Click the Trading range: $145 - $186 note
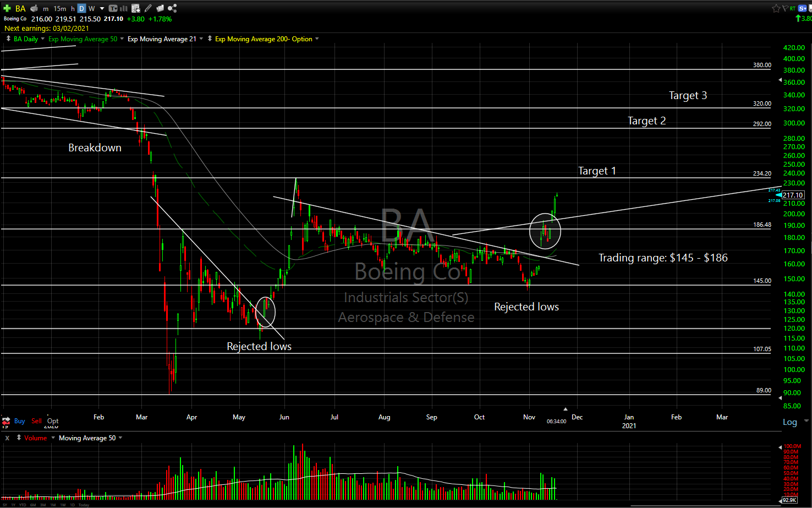The width and height of the screenshot is (812, 508). pyautogui.click(x=663, y=258)
